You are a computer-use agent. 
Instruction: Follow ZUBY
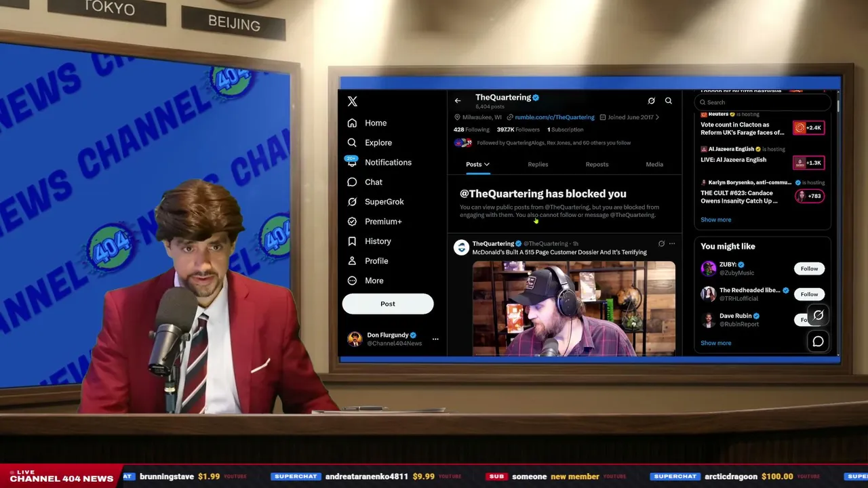[809, 268]
